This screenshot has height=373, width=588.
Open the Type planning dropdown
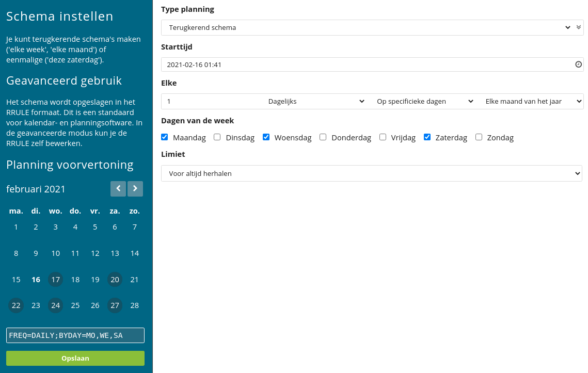tap(368, 28)
